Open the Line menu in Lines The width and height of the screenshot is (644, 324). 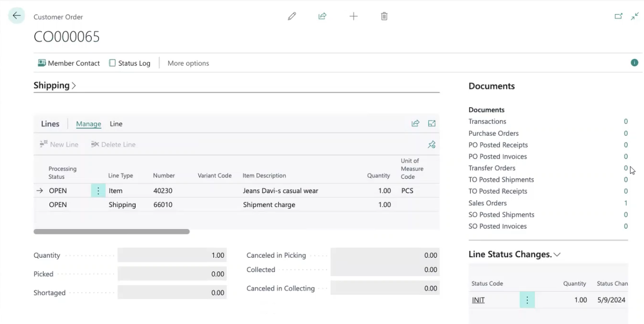coord(116,124)
